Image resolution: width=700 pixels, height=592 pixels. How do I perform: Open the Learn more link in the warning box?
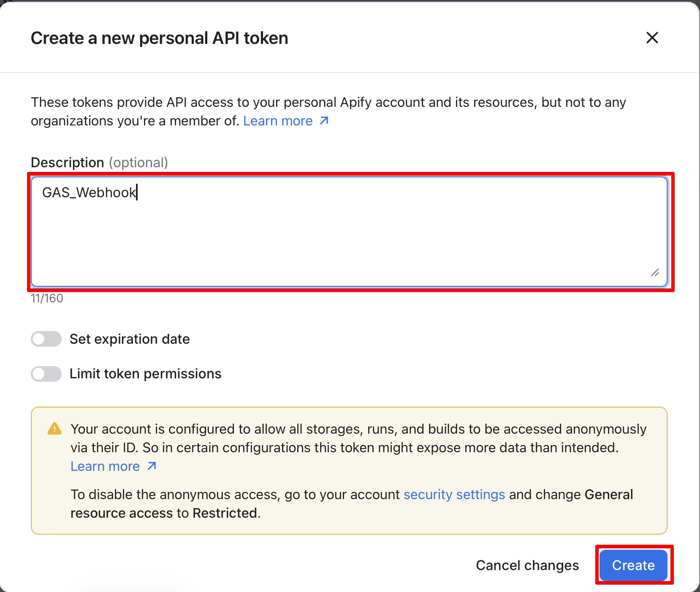point(114,466)
